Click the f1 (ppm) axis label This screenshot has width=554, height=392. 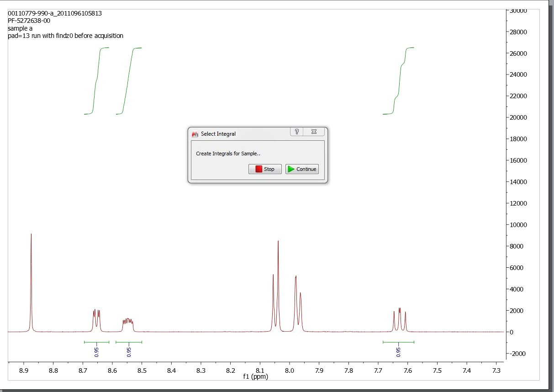click(x=256, y=376)
